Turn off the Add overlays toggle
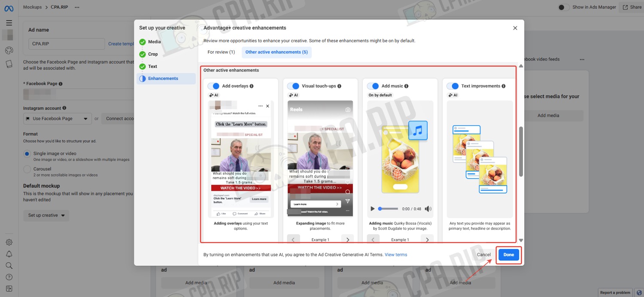 [213, 86]
